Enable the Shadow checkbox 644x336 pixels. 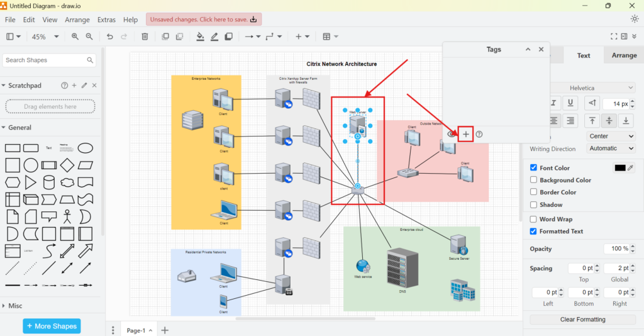coord(533,204)
